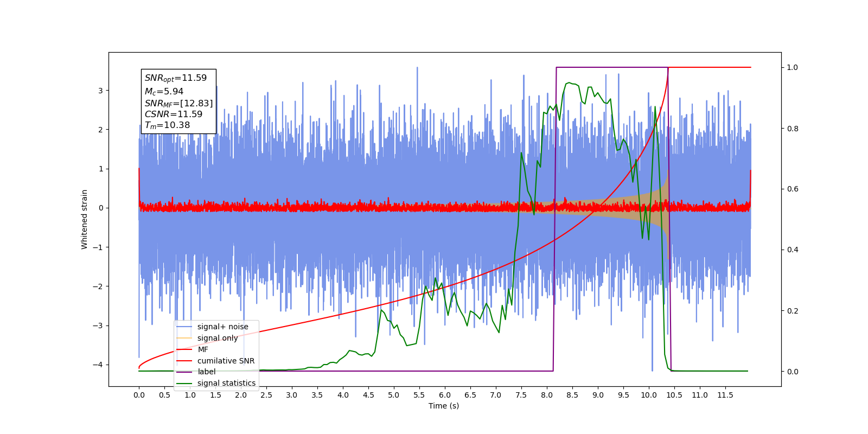Viewport: 868px width, 434px height.
Task: Click the −2 tick on the strain axis
Action: [x=98, y=286]
